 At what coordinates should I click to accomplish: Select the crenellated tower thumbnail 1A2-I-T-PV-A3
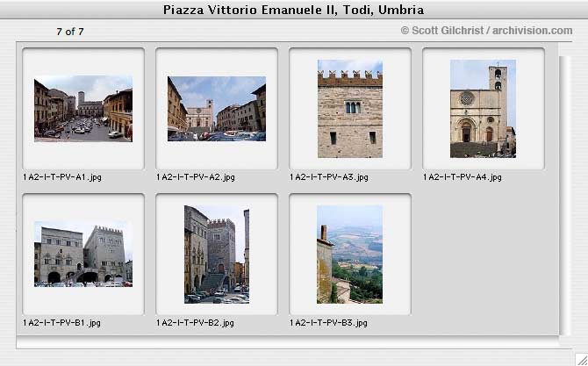[x=350, y=109]
